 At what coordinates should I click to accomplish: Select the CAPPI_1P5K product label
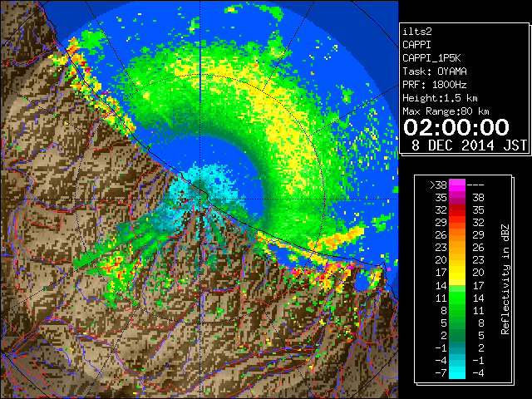[x=431, y=58]
